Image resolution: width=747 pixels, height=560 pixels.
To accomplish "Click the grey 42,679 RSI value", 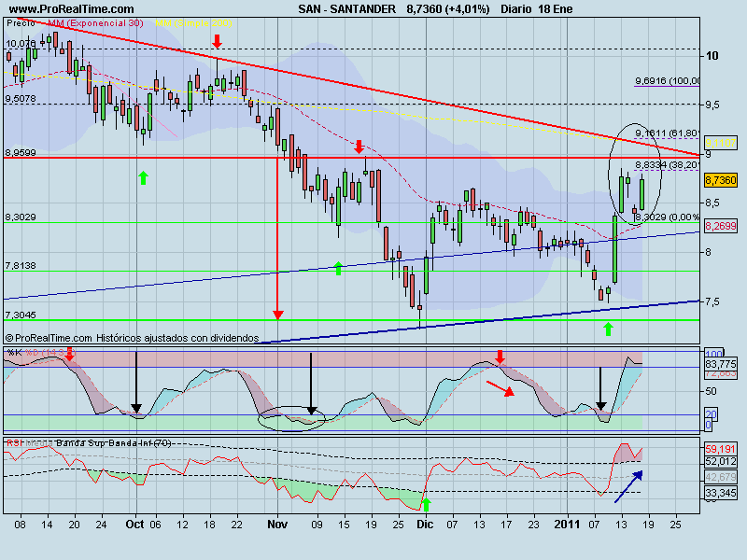I will pyautogui.click(x=721, y=477).
